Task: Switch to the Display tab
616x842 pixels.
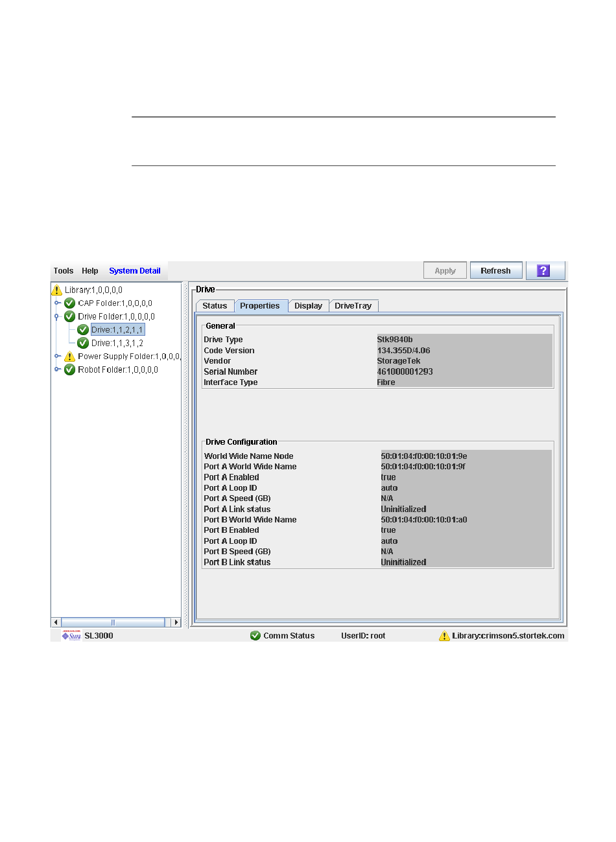Action: coord(309,306)
